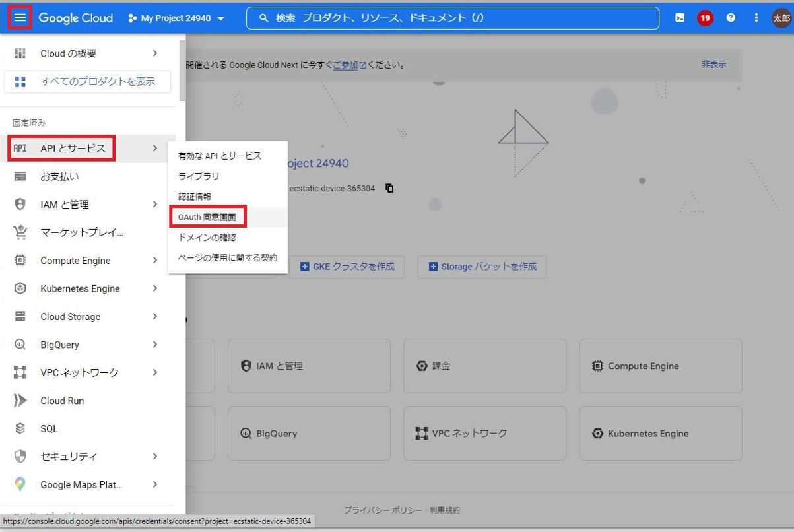The image size is (794, 532).
Task: Open the IAM と管理 quick access card
Action: 309,366
